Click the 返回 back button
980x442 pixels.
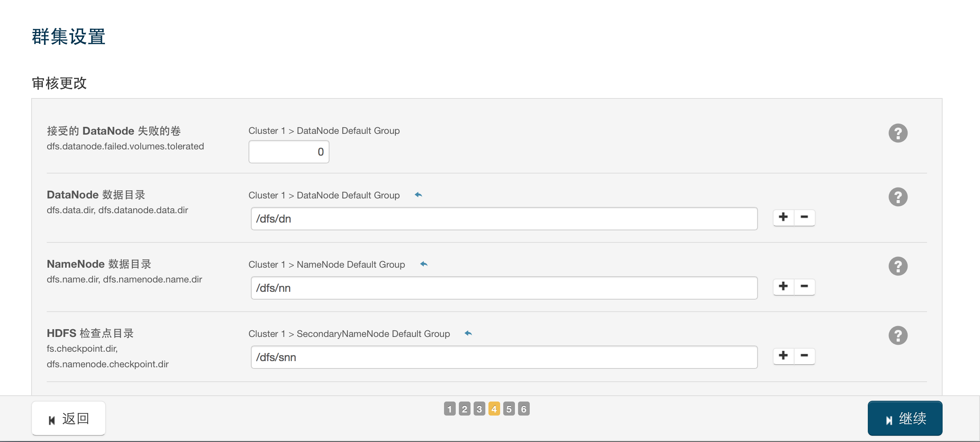pos(69,419)
